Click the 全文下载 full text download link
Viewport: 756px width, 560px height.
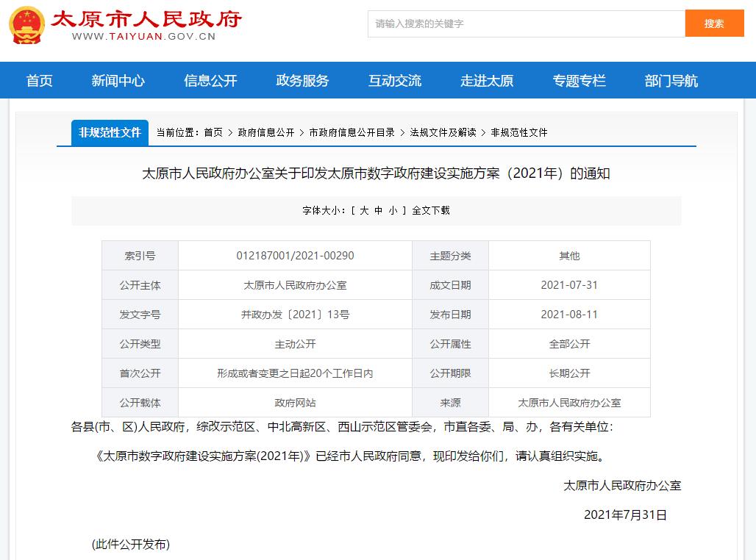[x=431, y=210]
